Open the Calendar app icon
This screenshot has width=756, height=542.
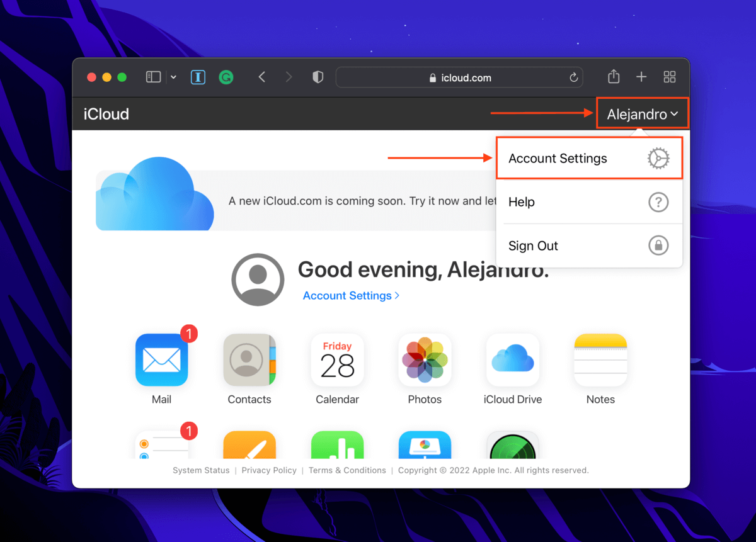point(337,360)
